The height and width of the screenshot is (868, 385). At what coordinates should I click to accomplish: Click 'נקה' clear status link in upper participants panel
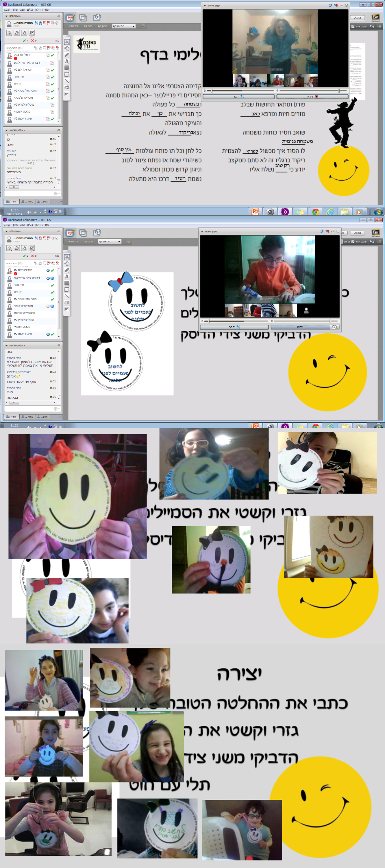coord(57,41)
